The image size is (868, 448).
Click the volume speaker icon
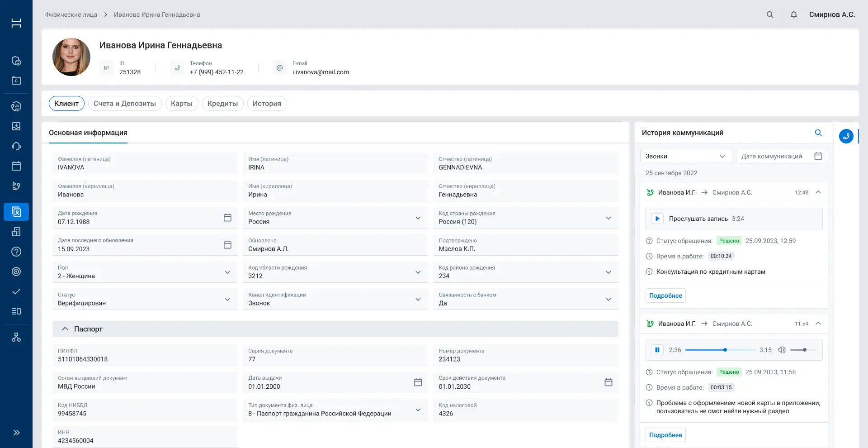pos(782,350)
